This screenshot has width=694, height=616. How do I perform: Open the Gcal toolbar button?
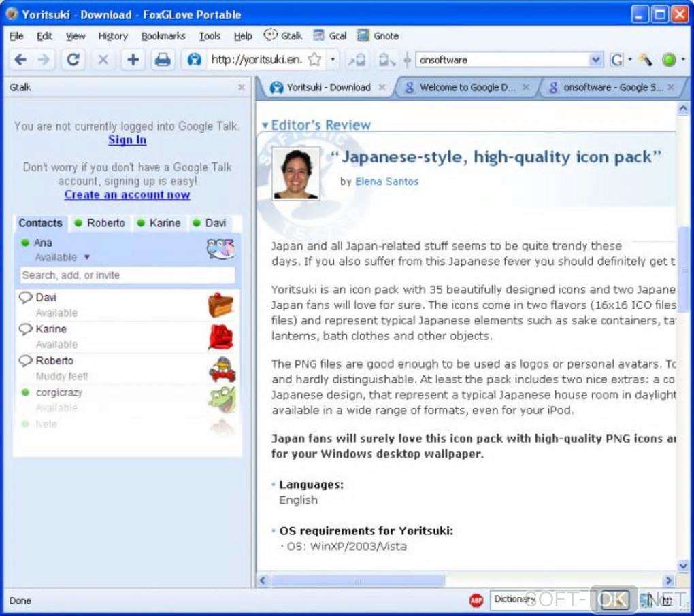[x=330, y=36]
